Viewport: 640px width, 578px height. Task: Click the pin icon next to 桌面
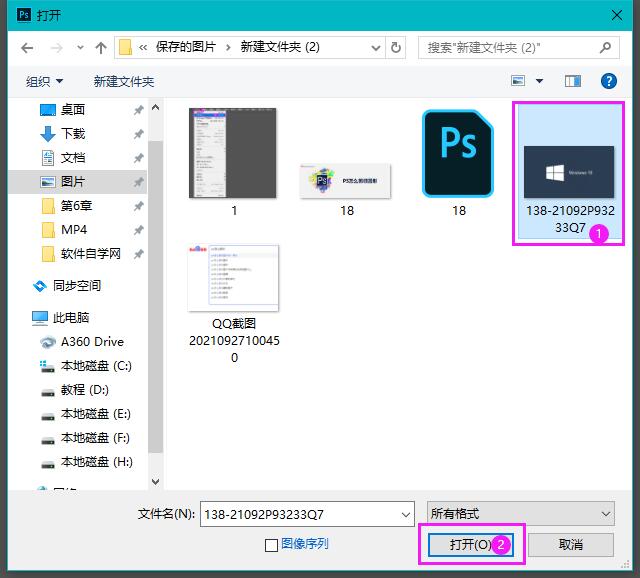(x=138, y=110)
